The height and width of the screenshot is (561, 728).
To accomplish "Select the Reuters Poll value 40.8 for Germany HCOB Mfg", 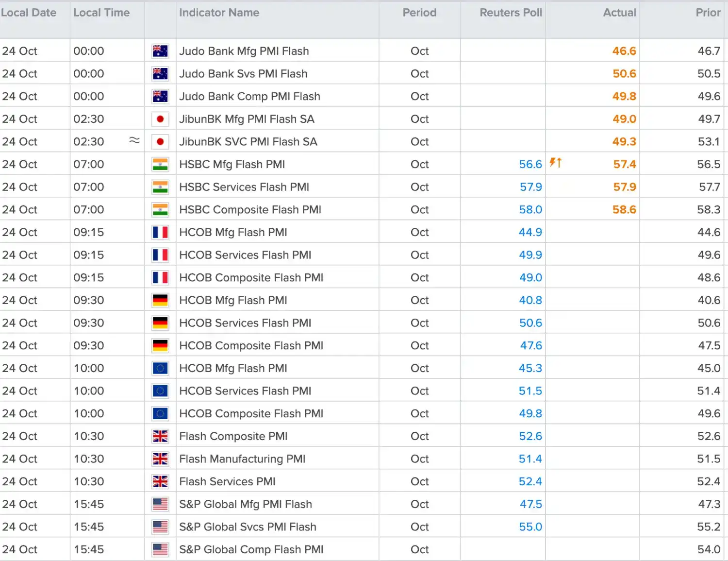I will click(530, 300).
